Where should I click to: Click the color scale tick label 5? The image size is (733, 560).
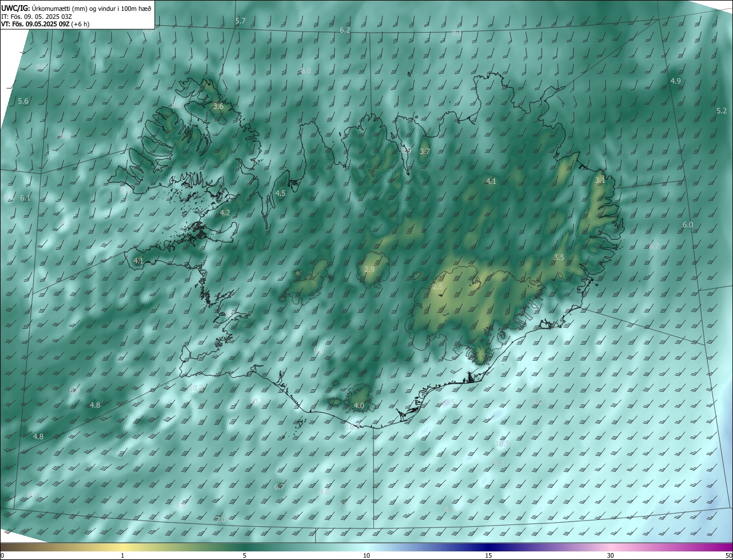pos(245,556)
